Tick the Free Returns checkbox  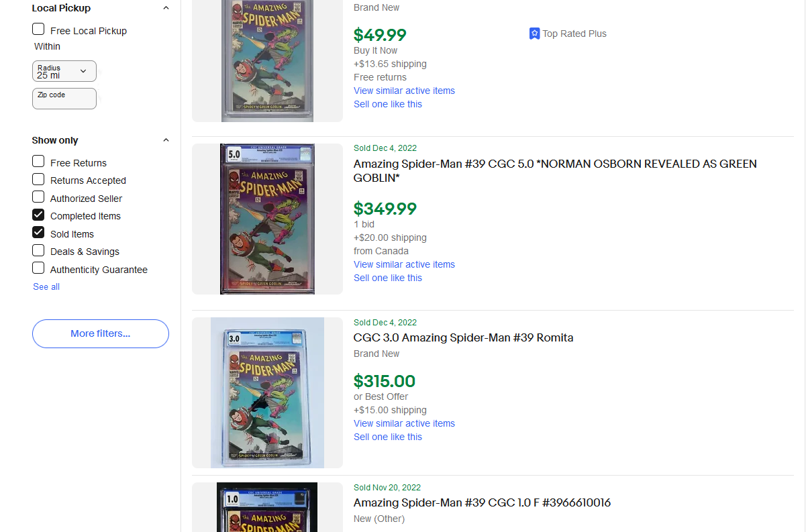pyautogui.click(x=39, y=162)
